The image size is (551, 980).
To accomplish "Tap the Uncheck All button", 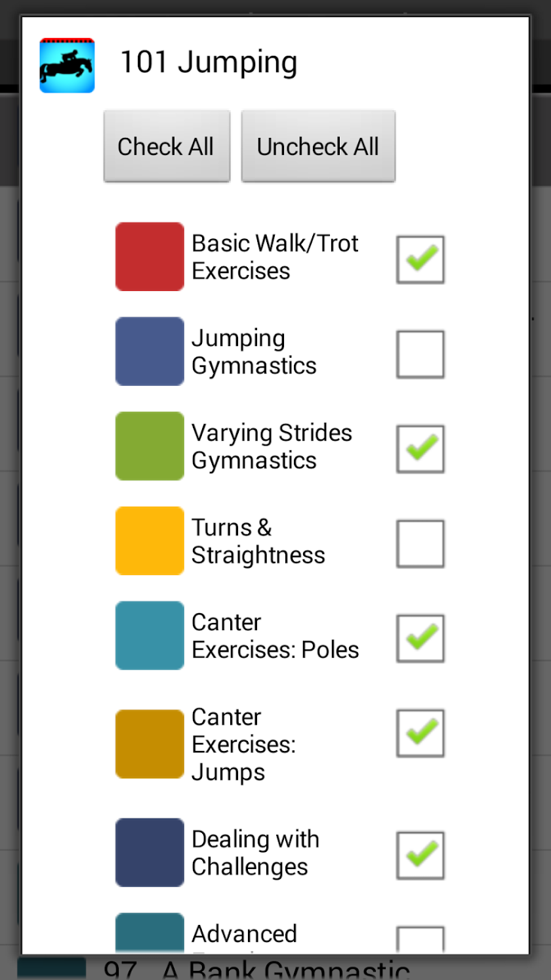I will [318, 146].
